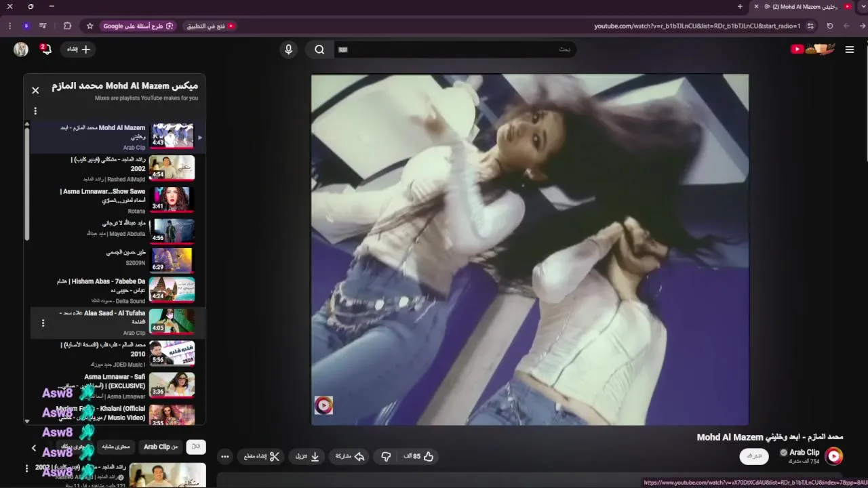The width and height of the screenshot is (868, 488).
Task: Start voice search with the microphone
Action: pos(288,49)
